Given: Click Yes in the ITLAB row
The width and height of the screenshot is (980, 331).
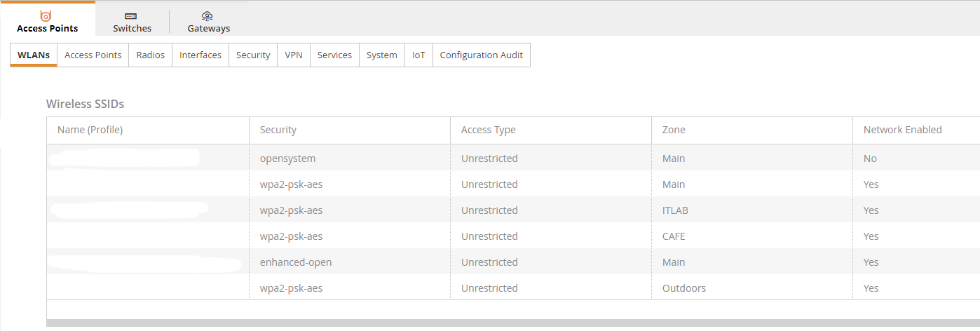Looking at the screenshot, I should pos(871,210).
